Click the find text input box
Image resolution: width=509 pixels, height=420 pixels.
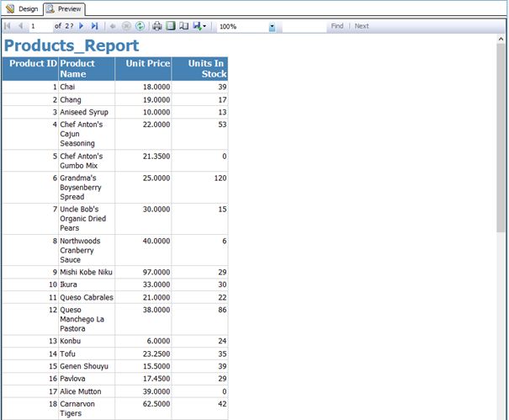304,27
